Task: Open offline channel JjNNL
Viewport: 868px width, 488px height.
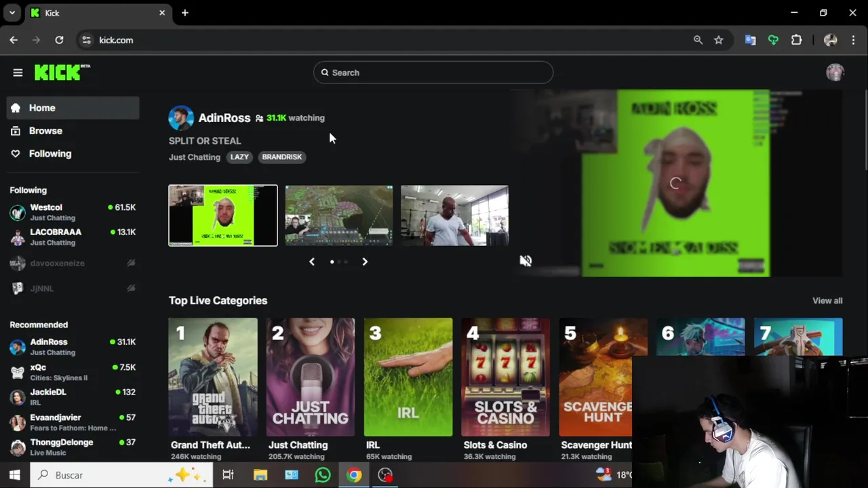Action: 73,288
